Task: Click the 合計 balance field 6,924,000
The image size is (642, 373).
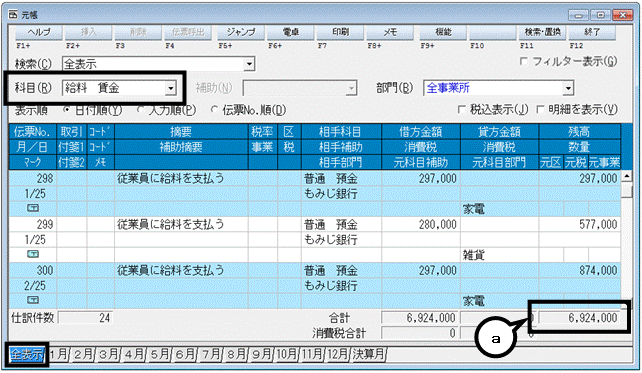Action: [579, 318]
